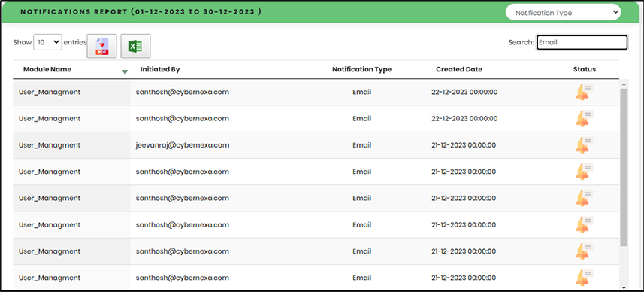Sort table by Module Name header

pyautogui.click(x=47, y=69)
